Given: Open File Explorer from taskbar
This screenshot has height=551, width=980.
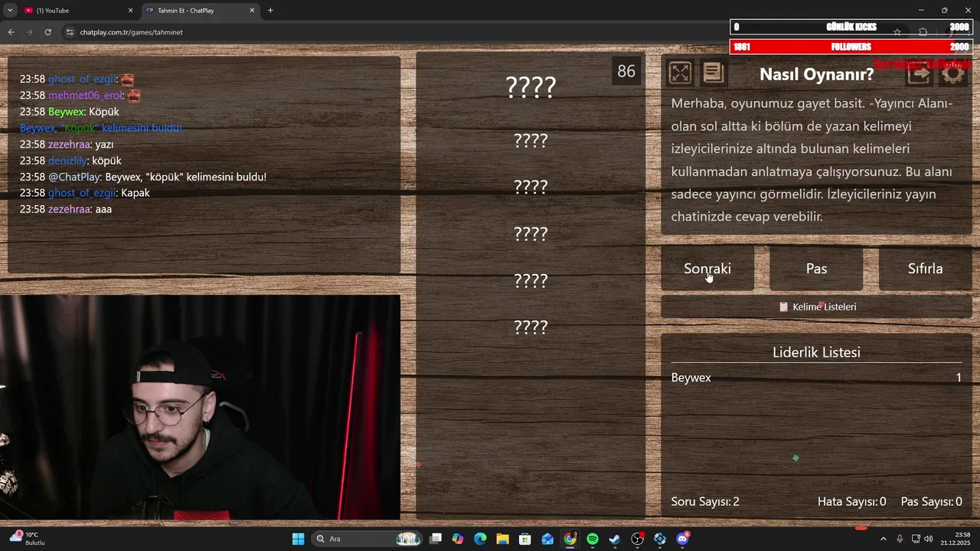Looking at the screenshot, I should (x=502, y=539).
